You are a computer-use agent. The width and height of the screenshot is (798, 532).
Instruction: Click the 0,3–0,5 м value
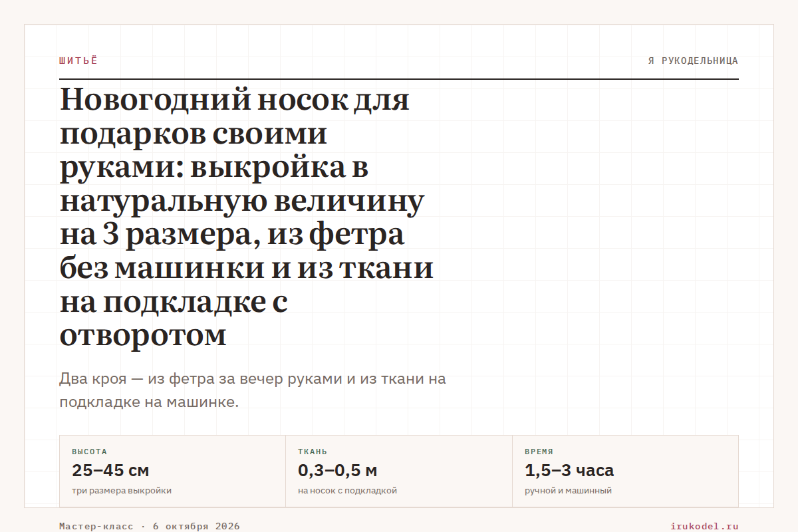point(338,471)
